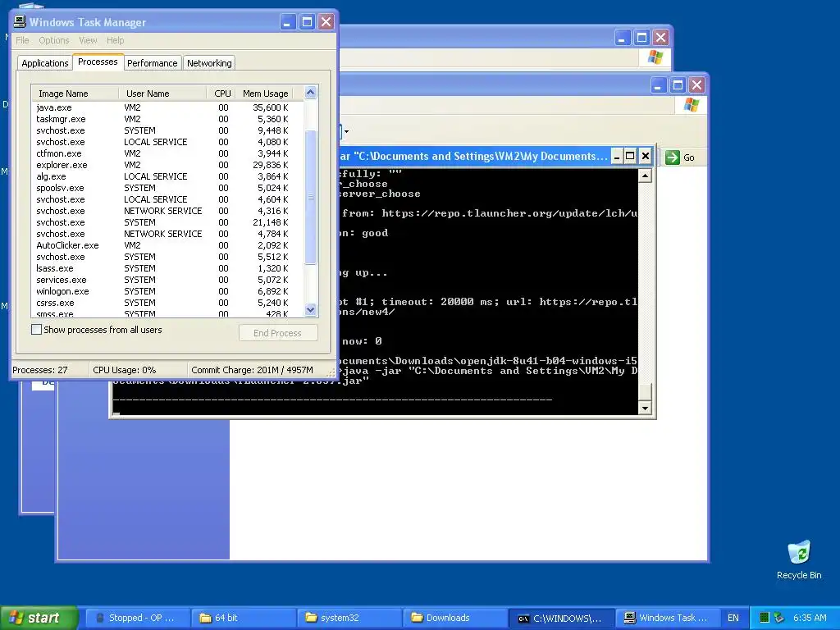Click the CPU Usage: 0% status entry
Viewport: 840px width, 630px height.
(138, 370)
